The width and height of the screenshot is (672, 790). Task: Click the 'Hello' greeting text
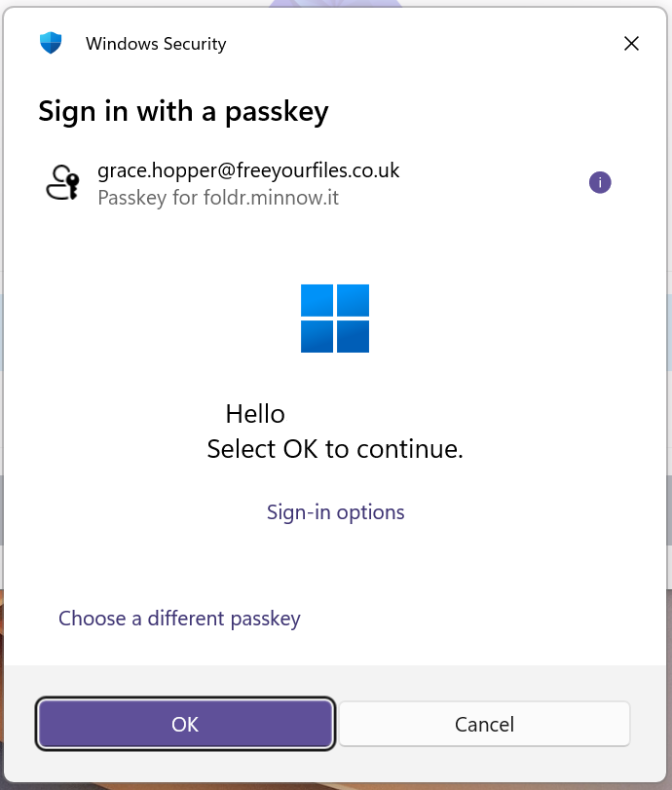tap(255, 414)
